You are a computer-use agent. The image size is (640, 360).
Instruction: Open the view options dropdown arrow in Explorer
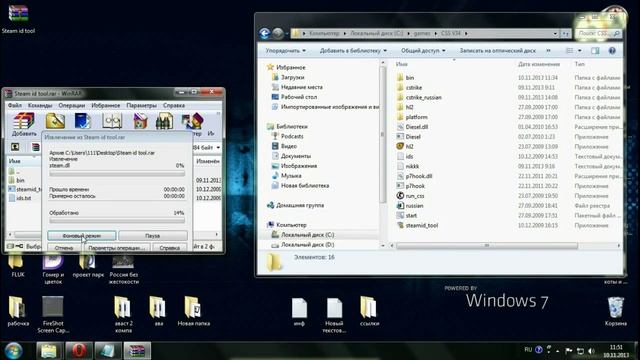pyautogui.click(x=580, y=51)
